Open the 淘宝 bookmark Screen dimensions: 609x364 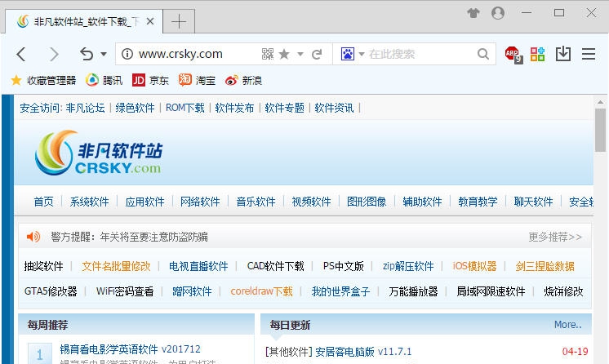(197, 81)
